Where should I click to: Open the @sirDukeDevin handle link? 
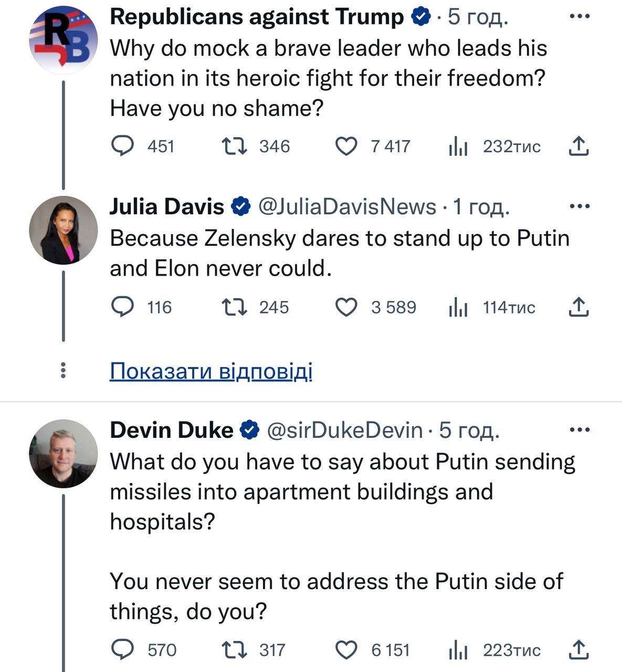345,430
